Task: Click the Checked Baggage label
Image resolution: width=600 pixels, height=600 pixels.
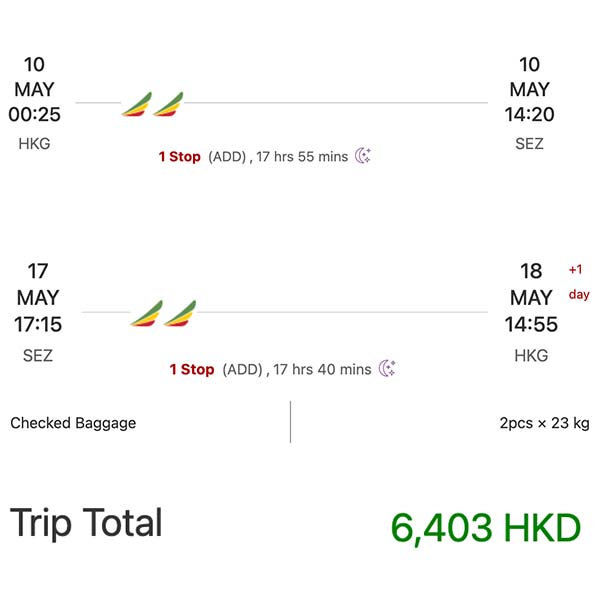Action: [x=73, y=423]
